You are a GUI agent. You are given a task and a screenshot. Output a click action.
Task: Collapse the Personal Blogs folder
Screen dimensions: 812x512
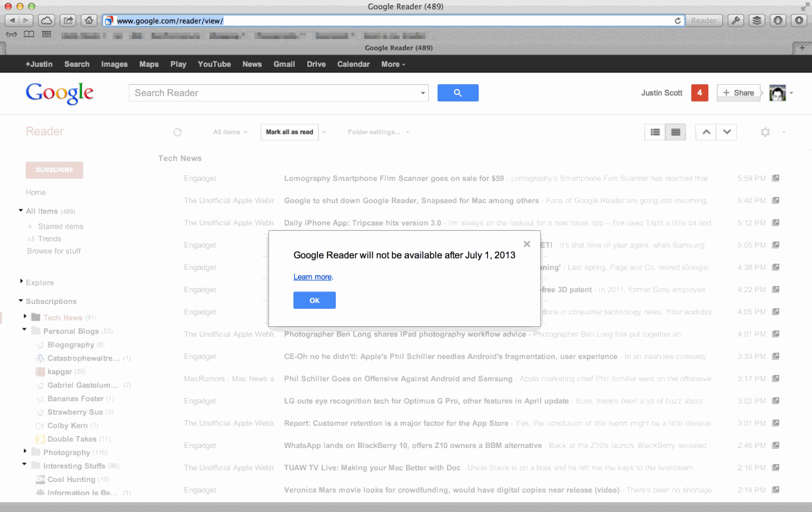(x=24, y=329)
